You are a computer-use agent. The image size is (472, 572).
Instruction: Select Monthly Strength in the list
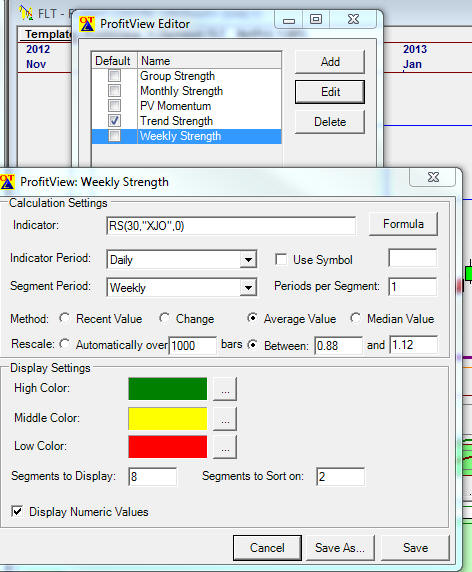181,91
